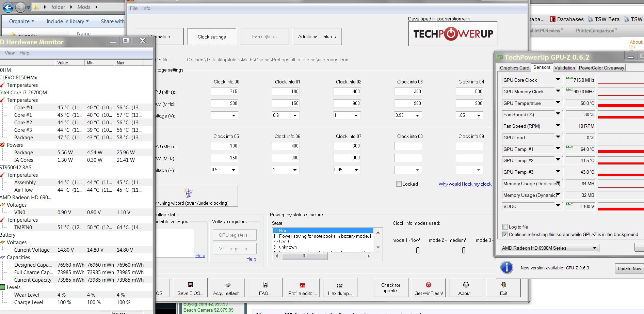
Task: Click the Databases bookmark icon
Action: (553, 19)
